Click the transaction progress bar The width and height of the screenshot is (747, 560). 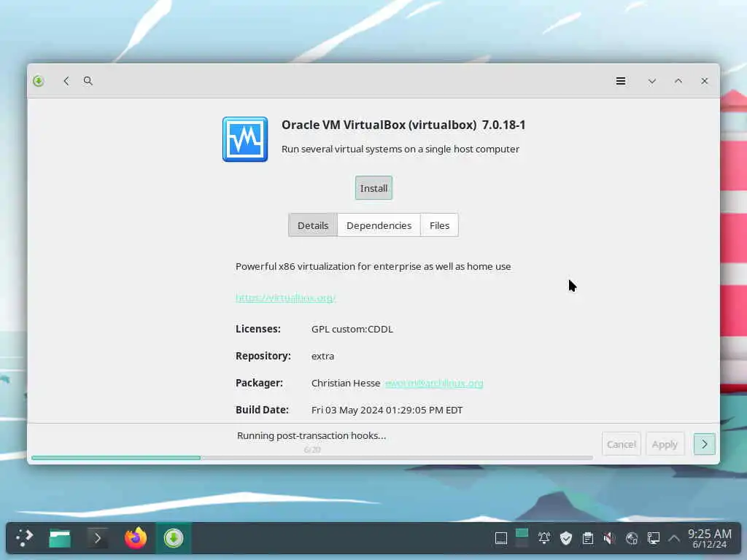[312, 458]
